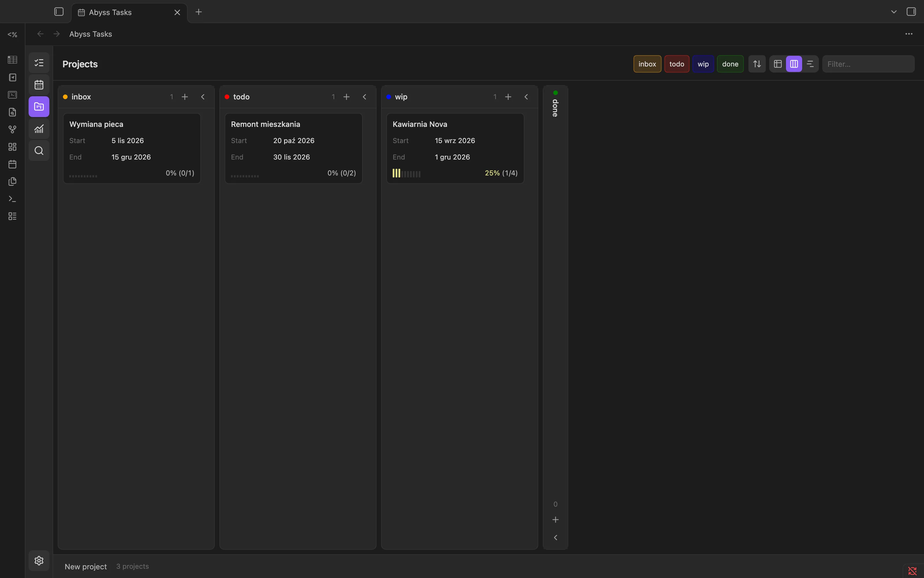
Task: Navigate back with the left arrow
Action: coord(40,34)
